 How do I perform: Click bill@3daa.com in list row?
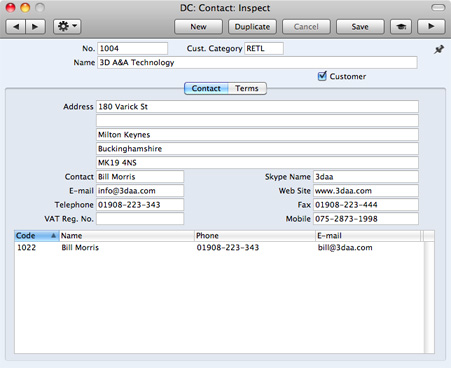point(345,247)
